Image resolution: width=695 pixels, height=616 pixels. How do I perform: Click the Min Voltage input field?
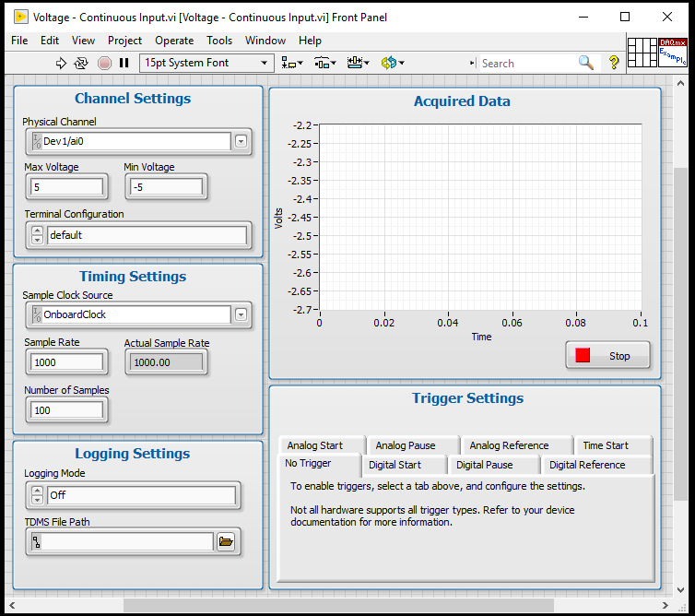pos(166,187)
